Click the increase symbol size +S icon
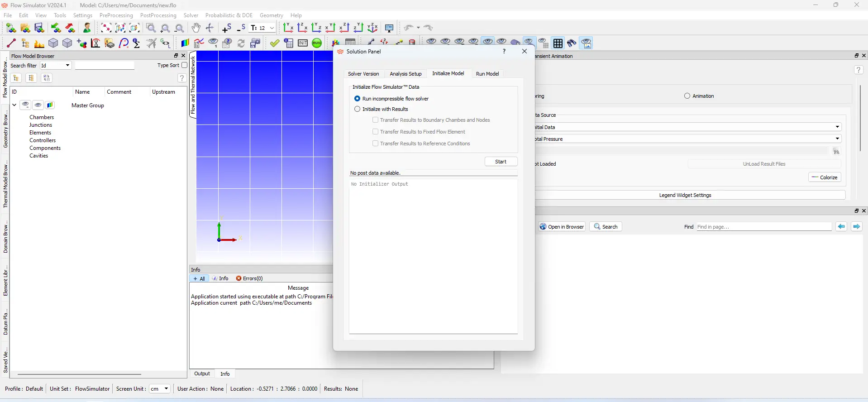Screen dimensions: 868x402 (x=227, y=28)
